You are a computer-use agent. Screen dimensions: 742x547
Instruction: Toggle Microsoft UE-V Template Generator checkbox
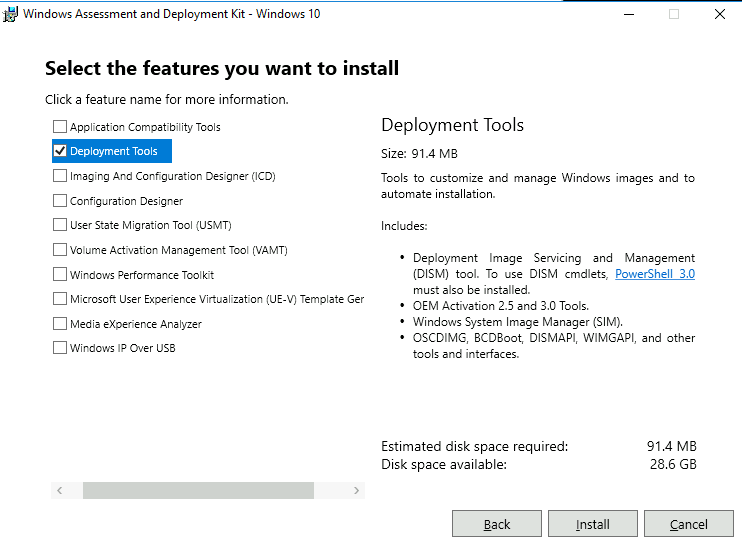tap(60, 299)
